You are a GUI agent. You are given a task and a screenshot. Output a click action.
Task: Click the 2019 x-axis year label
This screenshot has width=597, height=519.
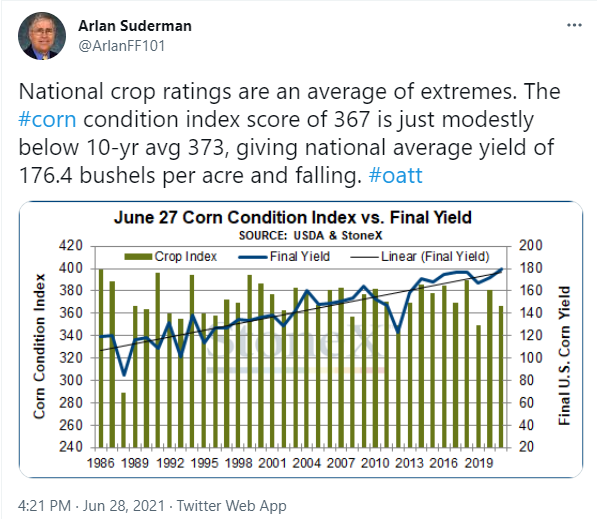[479, 463]
